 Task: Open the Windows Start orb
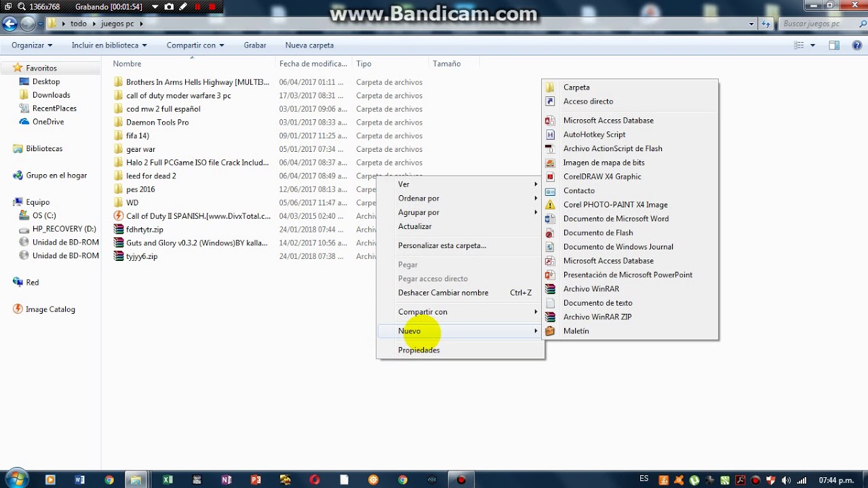pyautogui.click(x=16, y=479)
